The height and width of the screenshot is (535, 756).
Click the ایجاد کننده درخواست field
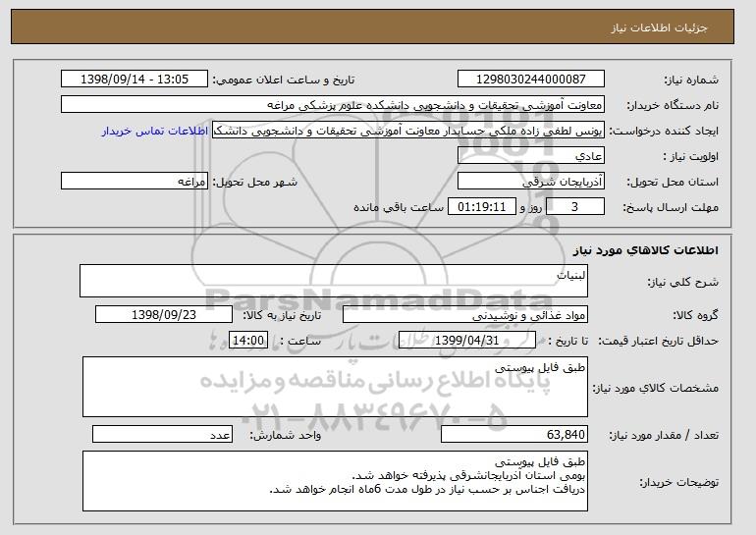tap(408, 131)
